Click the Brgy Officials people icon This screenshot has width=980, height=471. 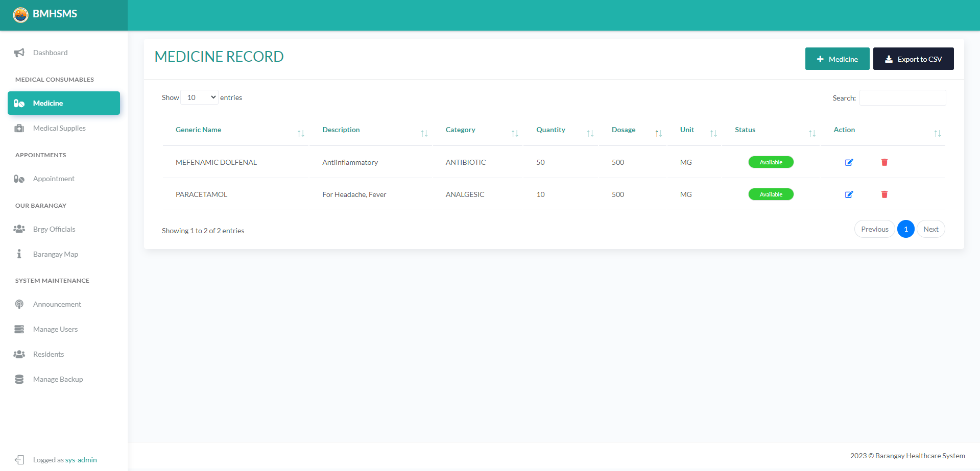[19, 229]
